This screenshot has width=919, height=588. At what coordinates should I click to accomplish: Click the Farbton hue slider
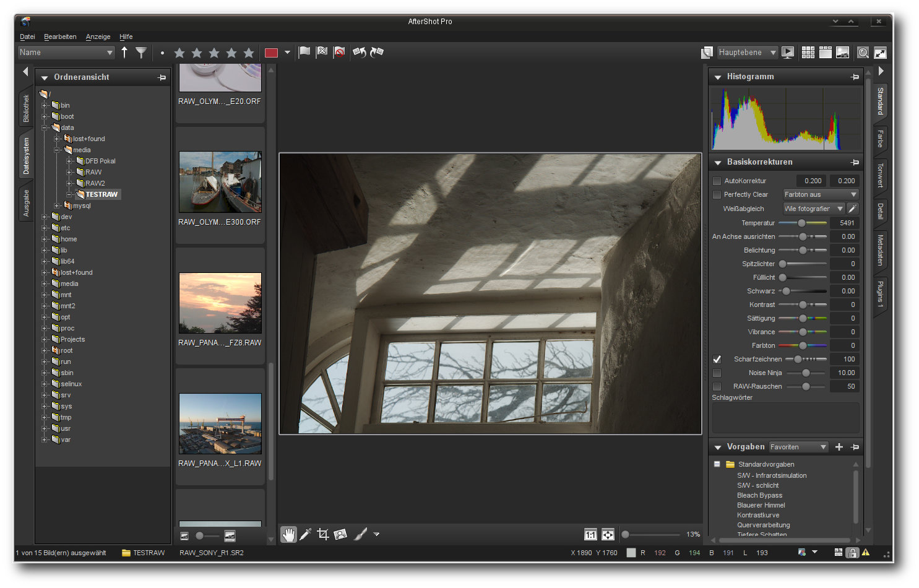click(x=802, y=345)
